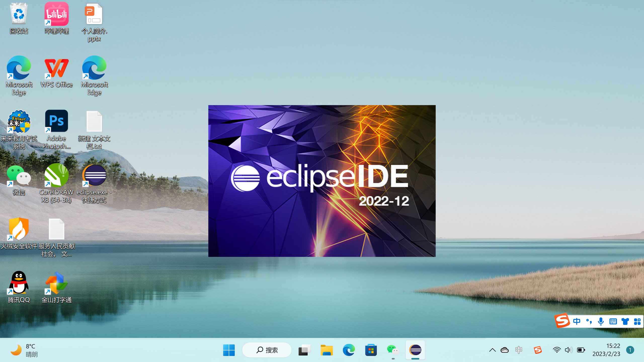Open File Explorer from the taskbar
Image resolution: width=644 pixels, height=362 pixels.
click(327, 350)
